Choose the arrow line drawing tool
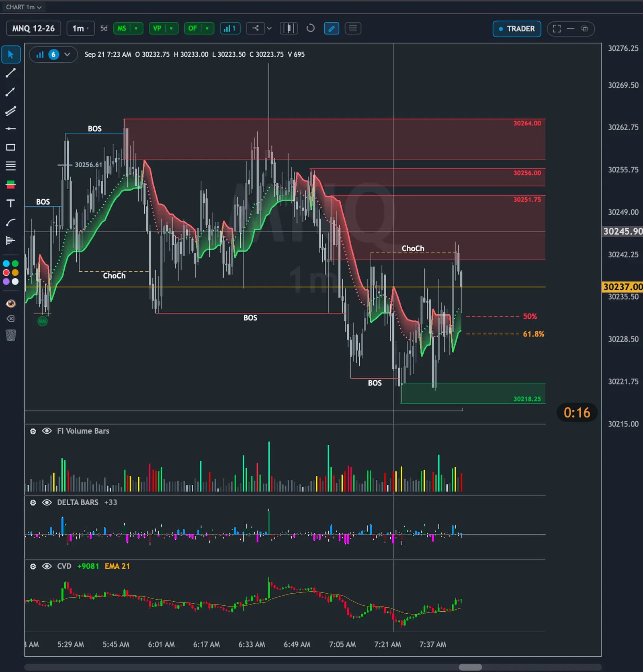Viewport: 643px width, 672px height. (x=11, y=92)
